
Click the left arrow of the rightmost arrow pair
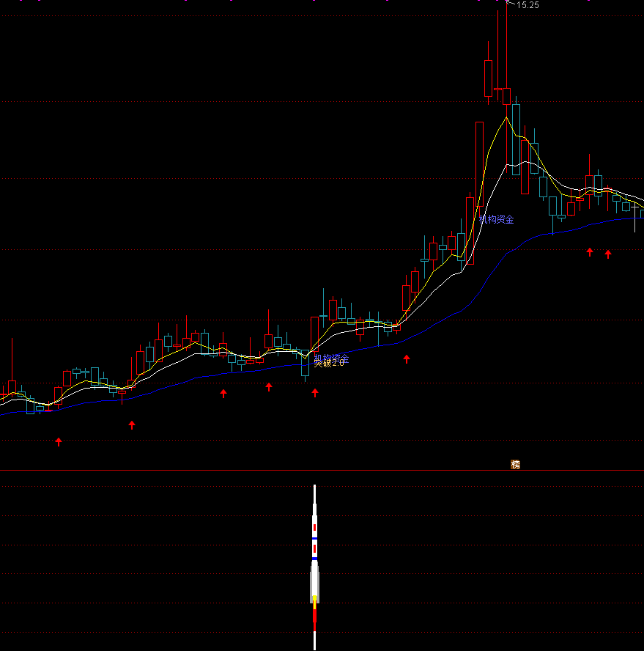pos(589,252)
